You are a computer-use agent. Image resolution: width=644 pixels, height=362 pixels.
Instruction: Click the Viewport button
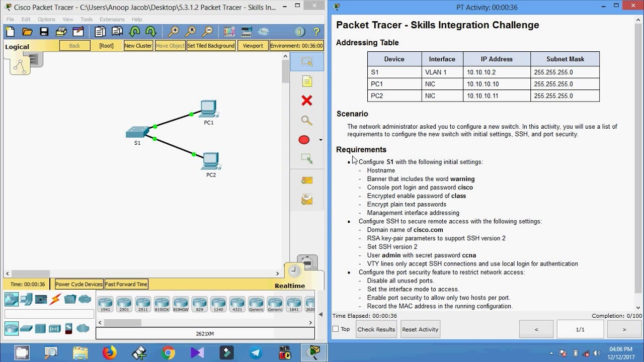[x=253, y=46]
